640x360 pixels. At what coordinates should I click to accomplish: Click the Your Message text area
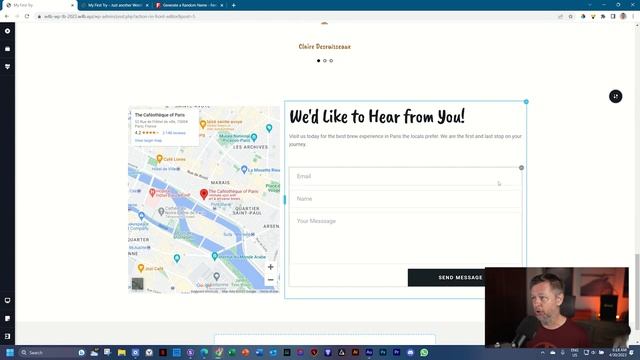[405, 238]
